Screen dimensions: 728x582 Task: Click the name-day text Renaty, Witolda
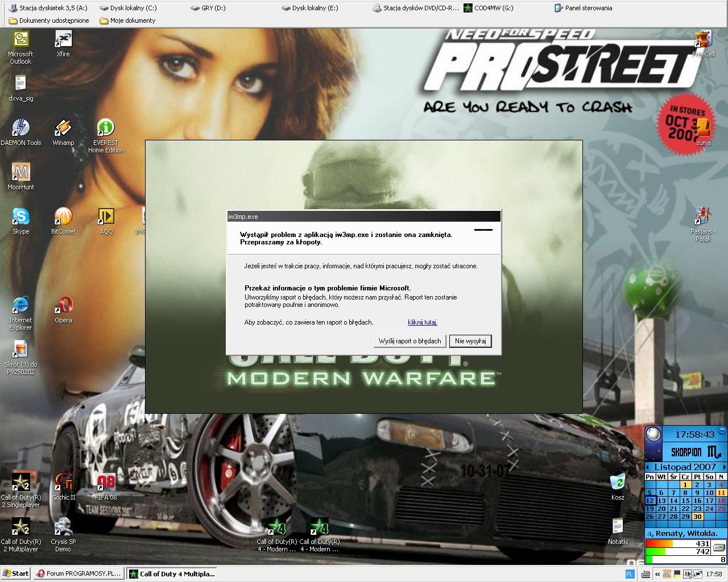[686, 533]
